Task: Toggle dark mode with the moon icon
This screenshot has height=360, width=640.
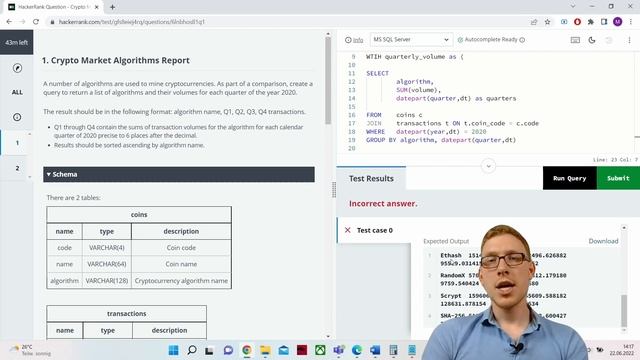Action: pyautogui.click(x=592, y=40)
